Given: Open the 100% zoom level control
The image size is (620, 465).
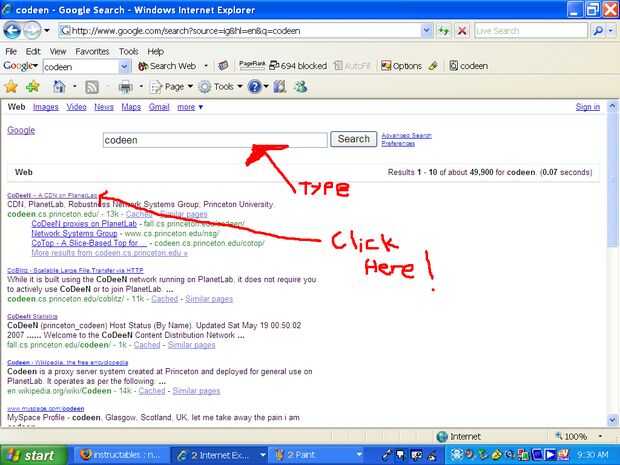Looking at the screenshot, I should (x=579, y=437).
